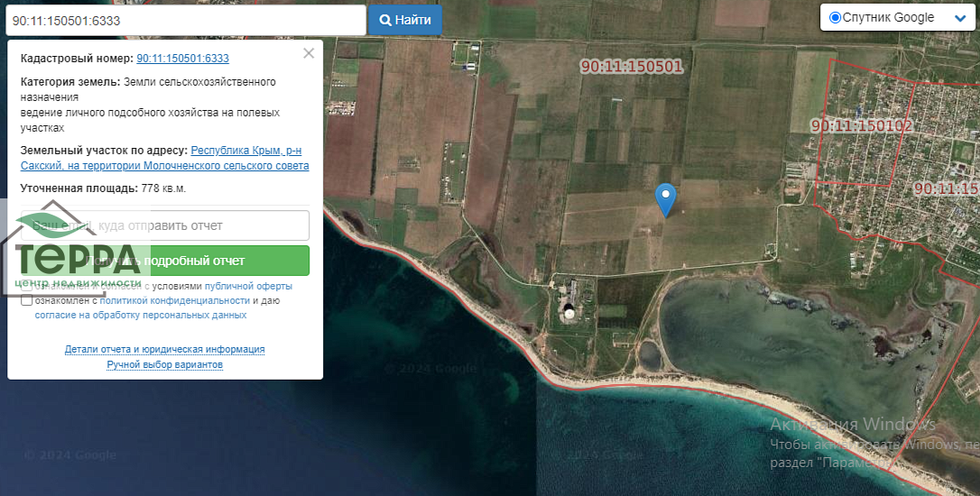Screen dimensions: 980x496
Task: Click the magnifier icon in Найти button
Action: pyautogui.click(x=385, y=20)
